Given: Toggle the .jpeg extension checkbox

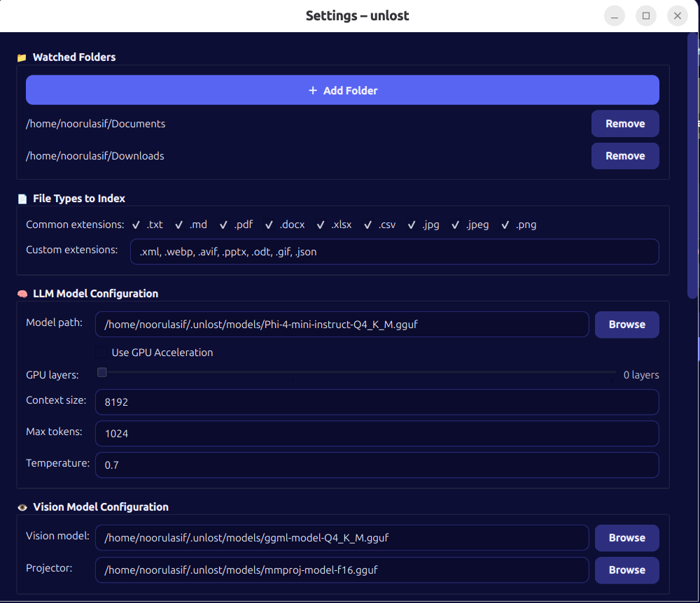Looking at the screenshot, I should pyautogui.click(x=456, y=225).
